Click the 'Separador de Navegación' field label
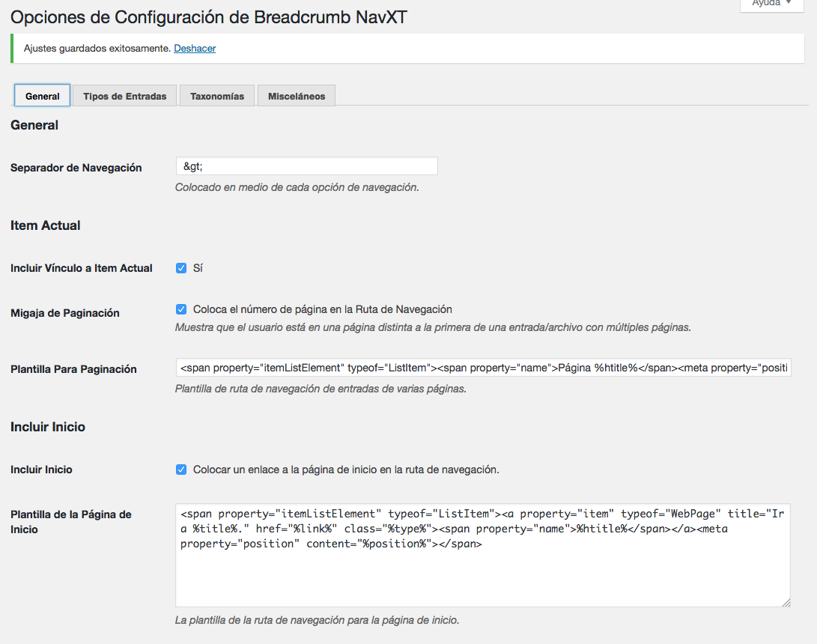 (x=76, y=168)
